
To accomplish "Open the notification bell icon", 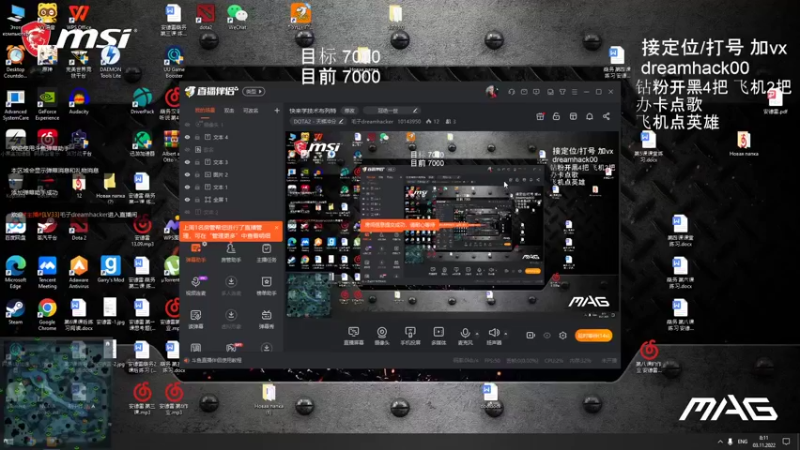I will [x=589, y=116].
